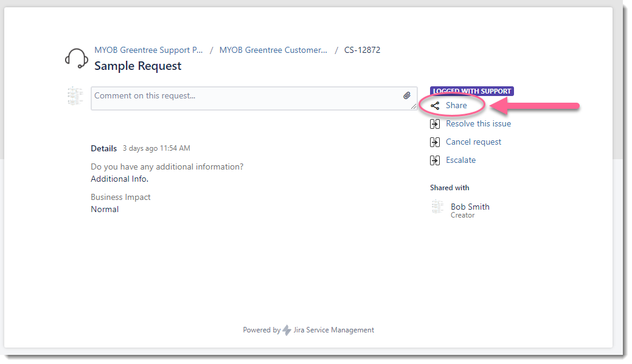Click the Jira Service Management footer text
Screen dimensions: 632x364
pyautogui.click(x=334, y=330)
